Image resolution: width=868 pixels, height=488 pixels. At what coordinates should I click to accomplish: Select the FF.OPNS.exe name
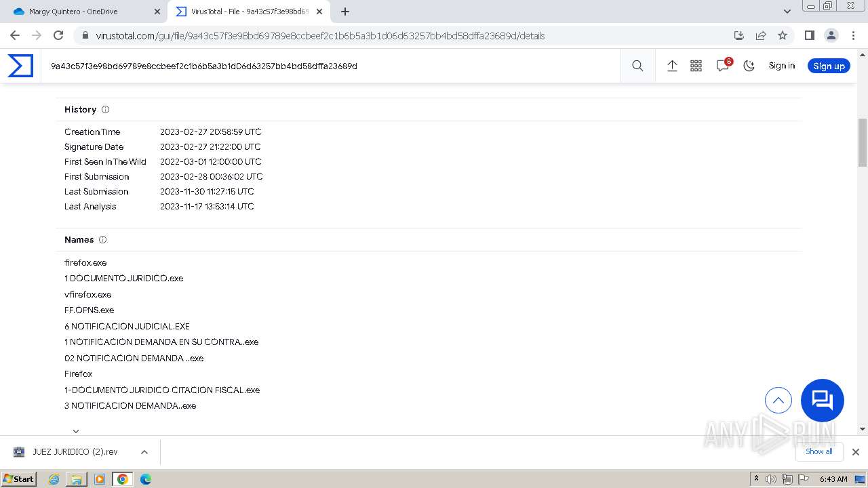(90, 310)
